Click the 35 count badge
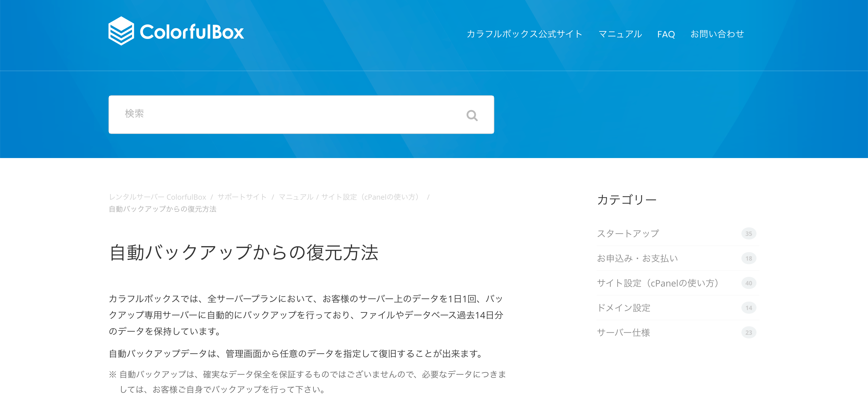The image size is (868, 415). click(748, 234)
